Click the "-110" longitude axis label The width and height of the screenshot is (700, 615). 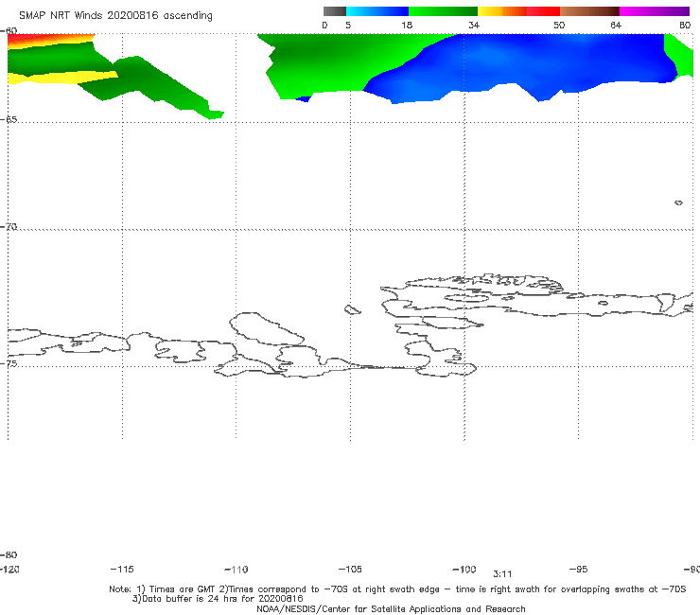[x=236, y=570]
